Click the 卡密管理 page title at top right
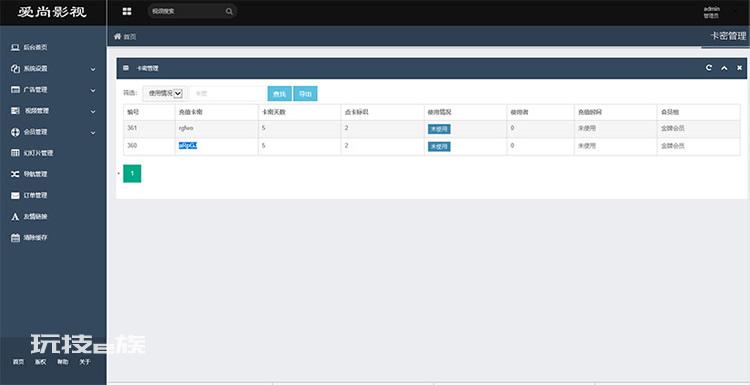Screen dimensions: 750x385 tap(728, 36)
